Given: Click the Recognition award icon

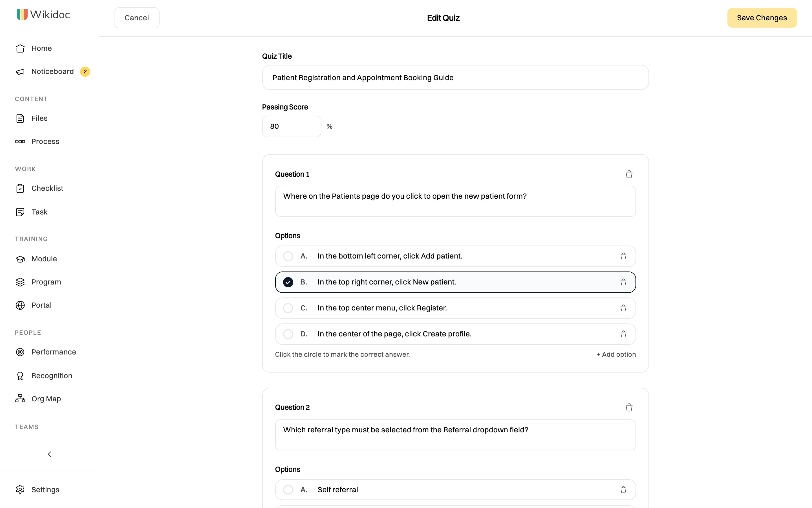Looking at the screenshot, I should pyautogui.click(x=20, y=376).
